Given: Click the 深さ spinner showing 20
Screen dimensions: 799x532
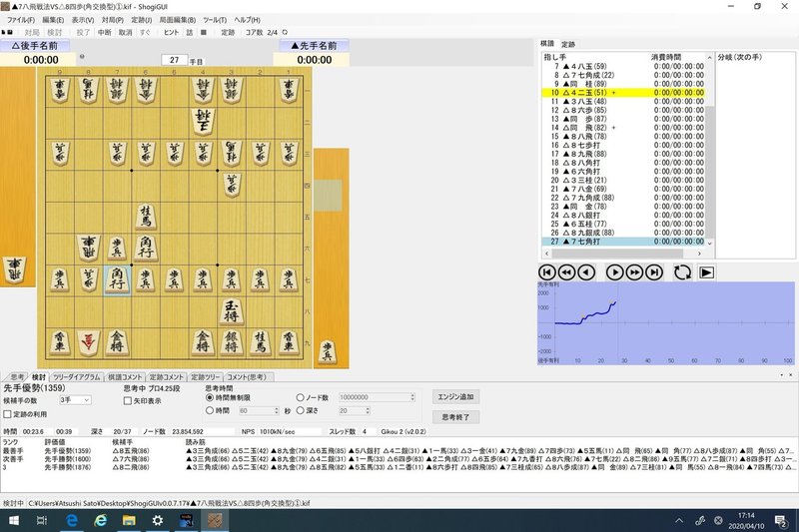Looking at the screenshot, I should 368,410.
